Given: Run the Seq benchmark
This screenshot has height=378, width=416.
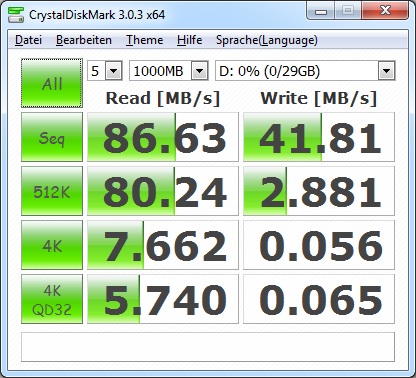Looking at the screenshot, I should pos(52,137).
